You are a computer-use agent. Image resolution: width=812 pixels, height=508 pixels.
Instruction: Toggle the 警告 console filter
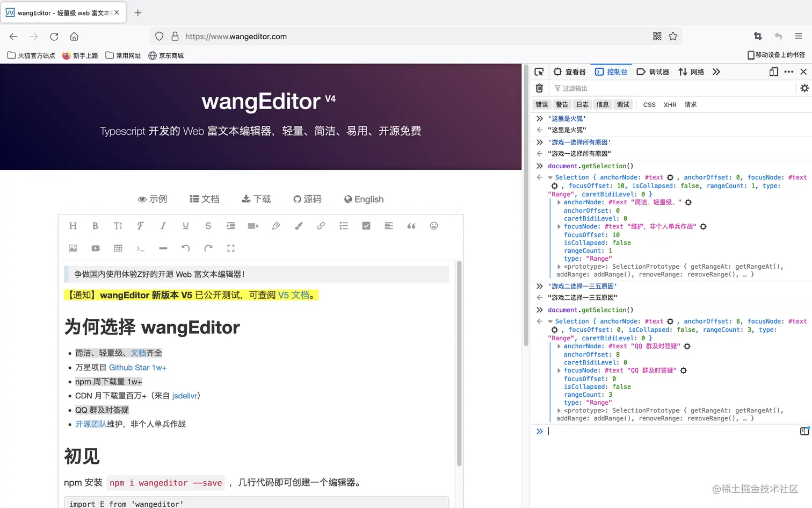pyautogui.click(x=562, y=104)
